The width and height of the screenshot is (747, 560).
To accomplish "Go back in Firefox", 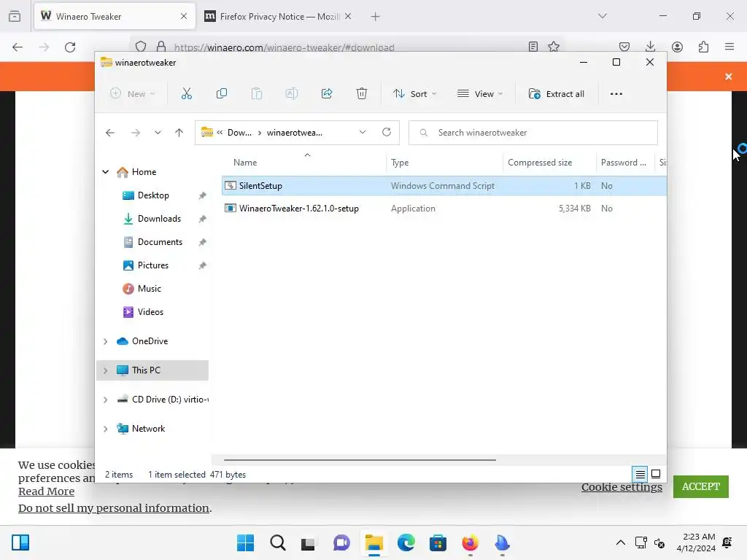I will [x=18, y=47].
